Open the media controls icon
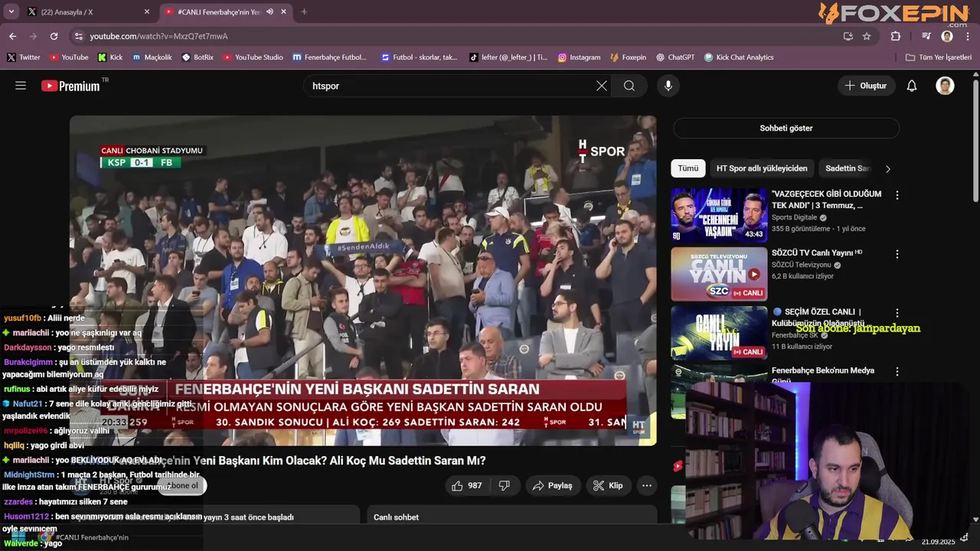This screenshot has height=551, width=980. [x=926, y=36]
